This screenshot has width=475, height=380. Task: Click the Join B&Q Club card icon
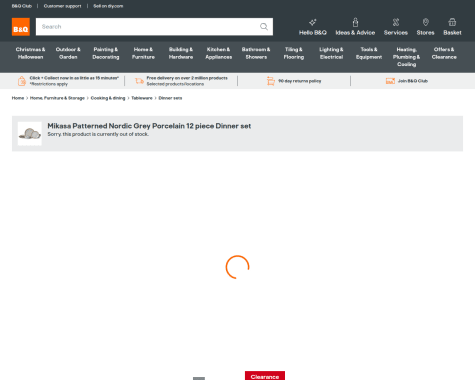[x=390, y=81]
